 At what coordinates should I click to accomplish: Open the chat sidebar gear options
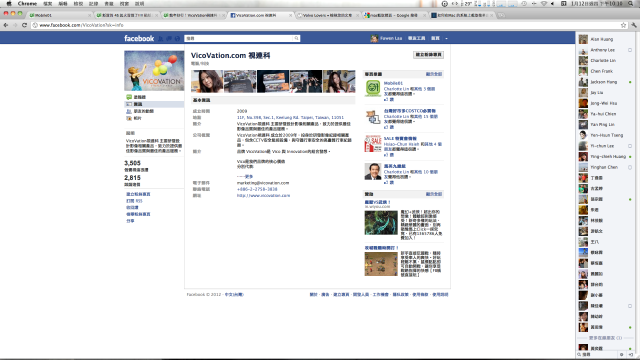point(622,355)
